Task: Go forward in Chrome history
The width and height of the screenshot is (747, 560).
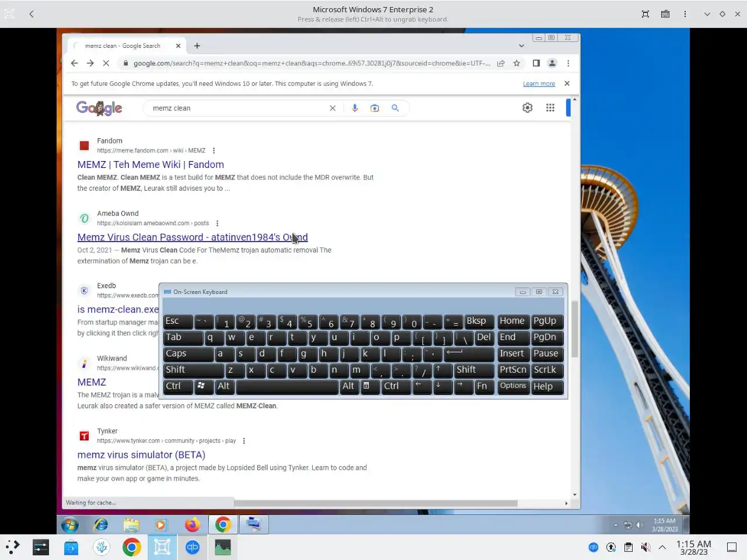Action: (x=90, y=63)
